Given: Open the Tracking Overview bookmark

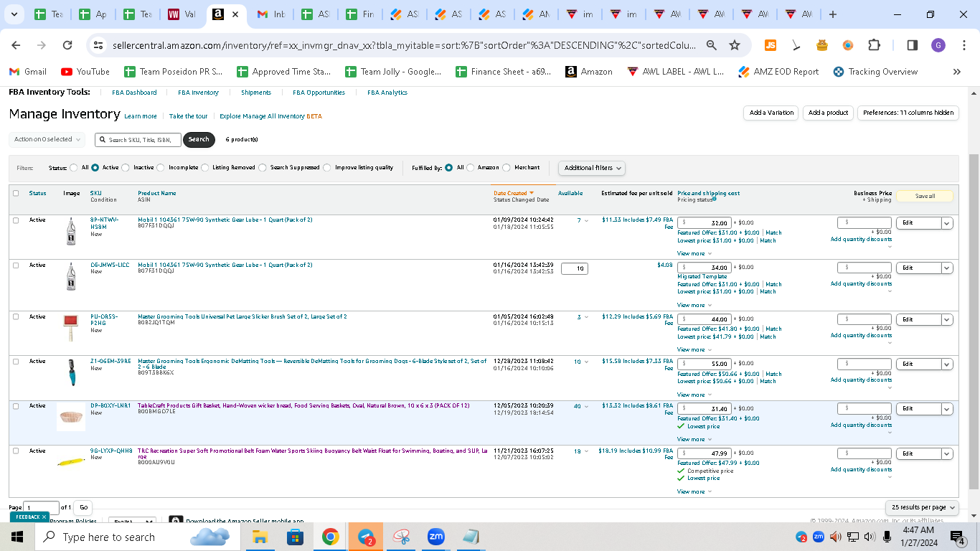Looking at the screenshot, I should click(875, 72).
